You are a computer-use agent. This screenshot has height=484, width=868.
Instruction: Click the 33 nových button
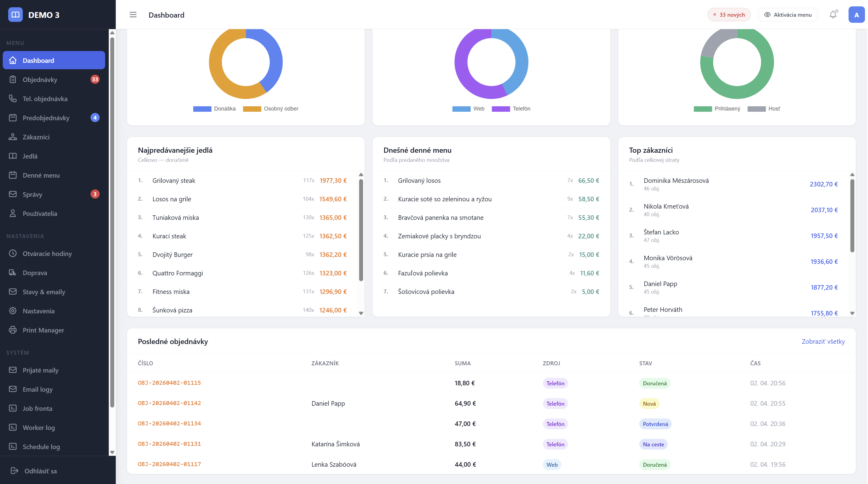pyautogui.click(x=729, y=15)
